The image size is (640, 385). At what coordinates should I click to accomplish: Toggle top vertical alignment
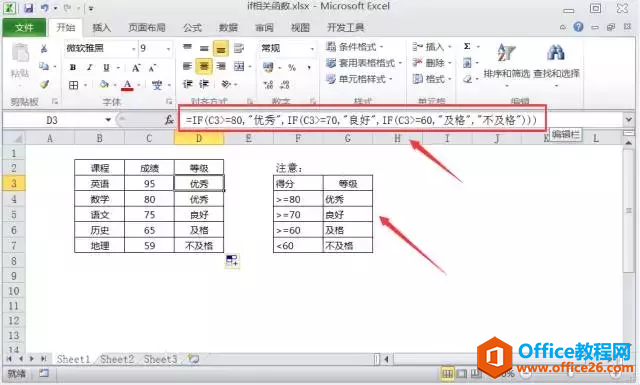187,47
